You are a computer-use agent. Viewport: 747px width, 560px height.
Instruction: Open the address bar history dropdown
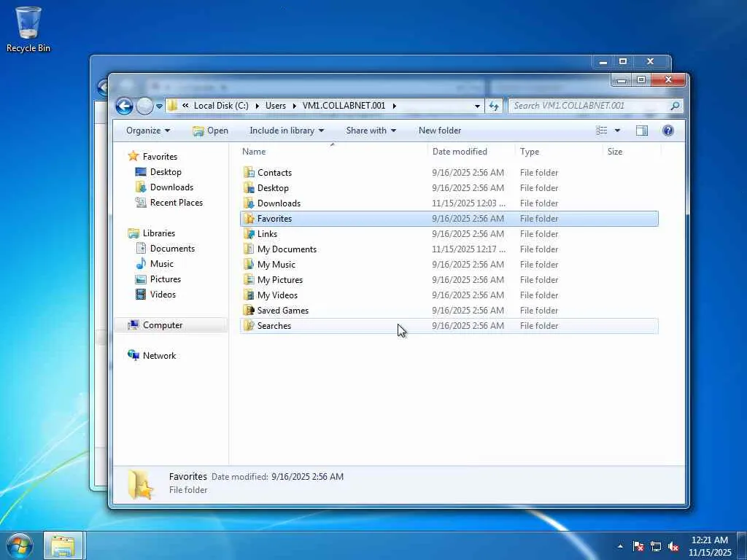(x=477, y=106)
